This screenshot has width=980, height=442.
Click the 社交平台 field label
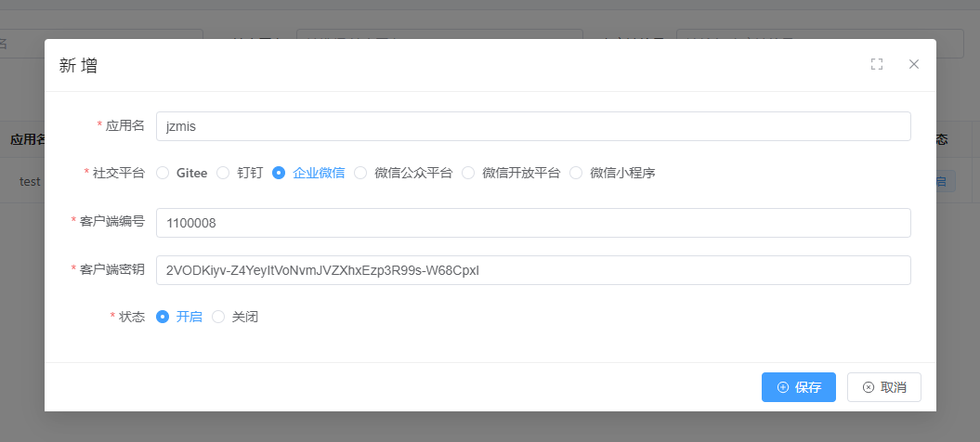pos(119,173)
